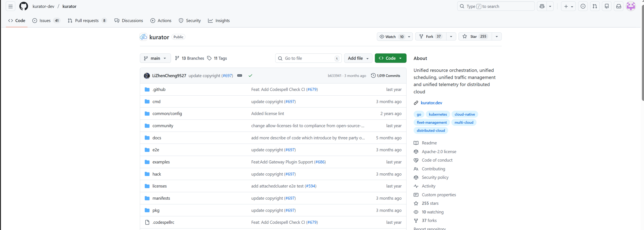Open the hamburger navigation menu
The width and height of the screenshot is (644, 230).
(x=10, y=6)
